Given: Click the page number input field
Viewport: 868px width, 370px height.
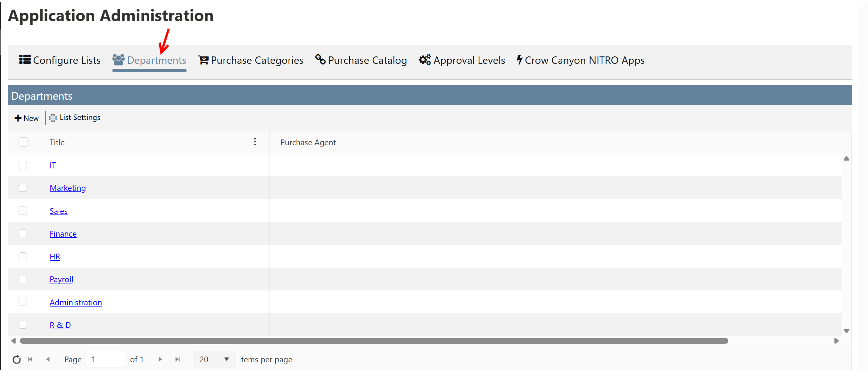Looking at the screenshot, I should pos(105,359).
